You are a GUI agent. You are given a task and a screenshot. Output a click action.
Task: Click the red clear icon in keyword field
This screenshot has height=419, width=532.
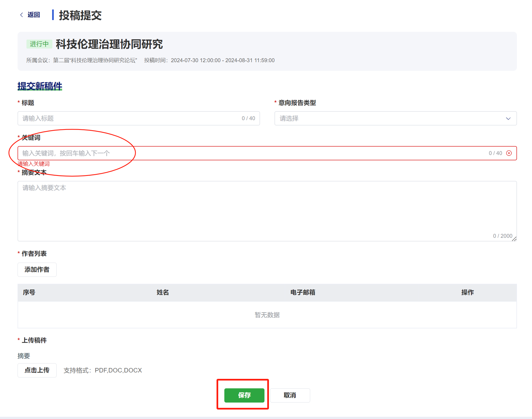point(509,153)
